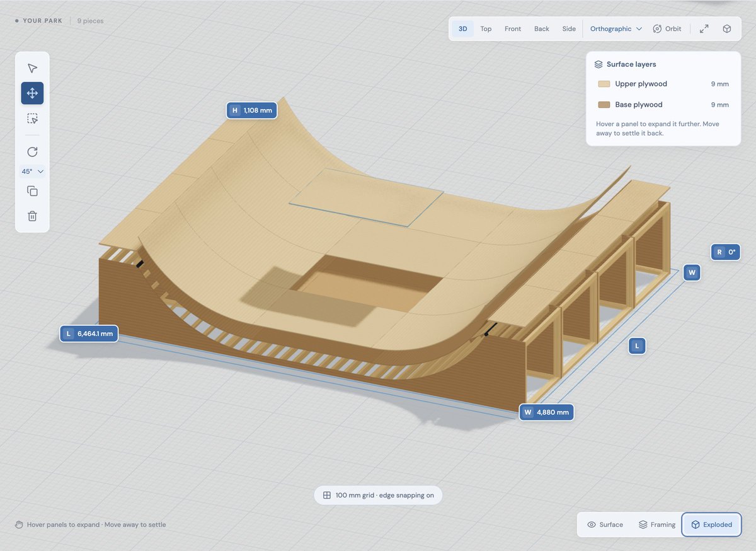Select the Upper plywood layer label
The height and width of the screenshot is (551, 756).
pos(641,84)
